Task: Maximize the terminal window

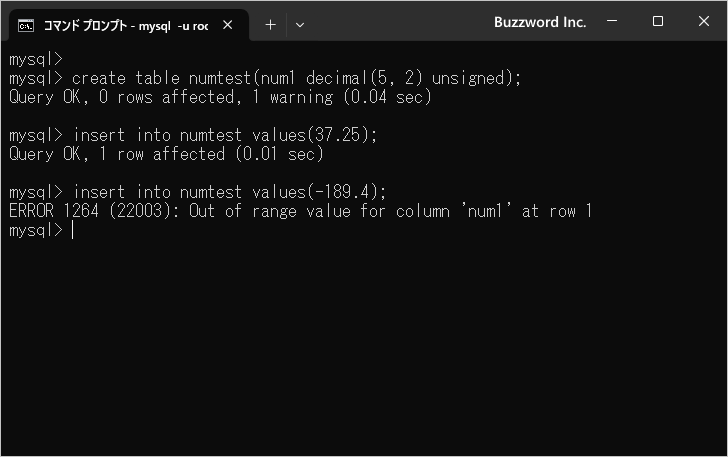Action: pos(657,21)
